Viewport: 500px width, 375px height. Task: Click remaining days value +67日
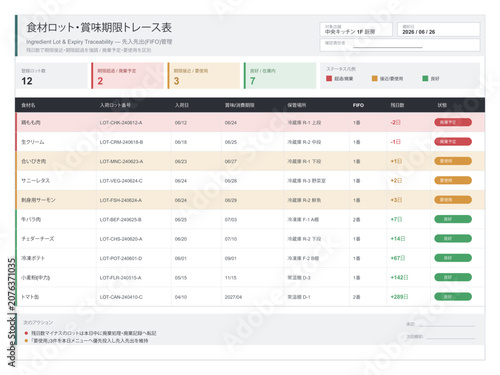(x=398, y=258)
